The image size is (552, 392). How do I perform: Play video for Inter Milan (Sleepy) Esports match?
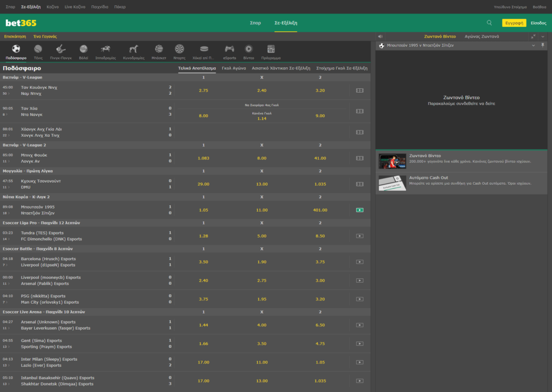pyautogui.click(x=360, y=362)
